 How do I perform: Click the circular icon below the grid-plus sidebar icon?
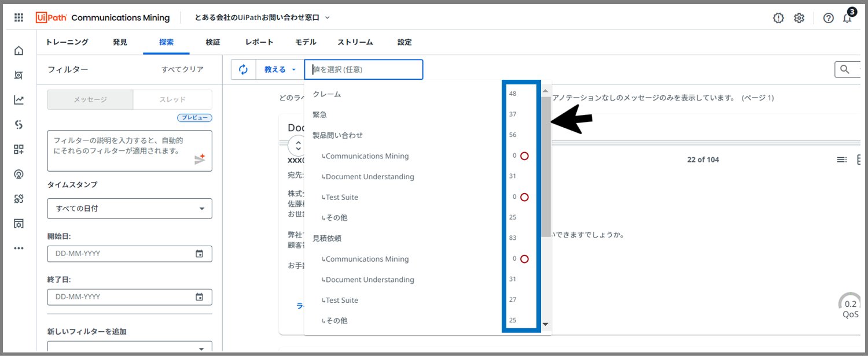click(x=19, y=174)
